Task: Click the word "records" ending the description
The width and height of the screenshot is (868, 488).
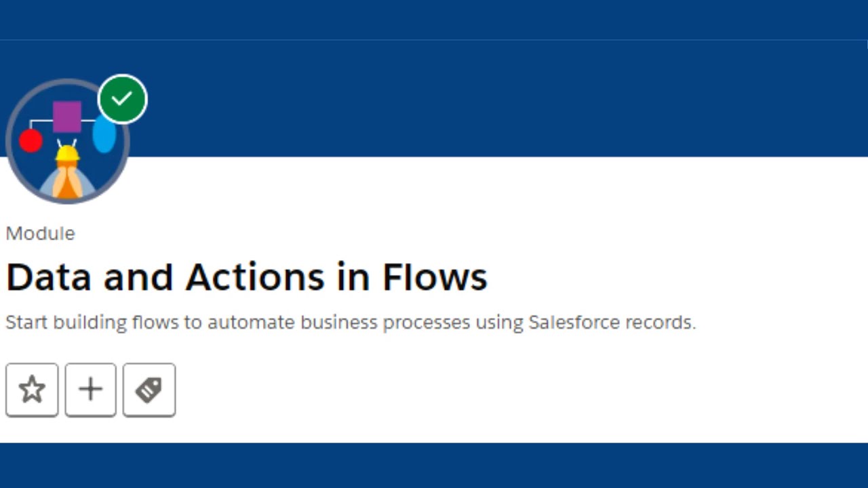Action: tap(660, 322)
